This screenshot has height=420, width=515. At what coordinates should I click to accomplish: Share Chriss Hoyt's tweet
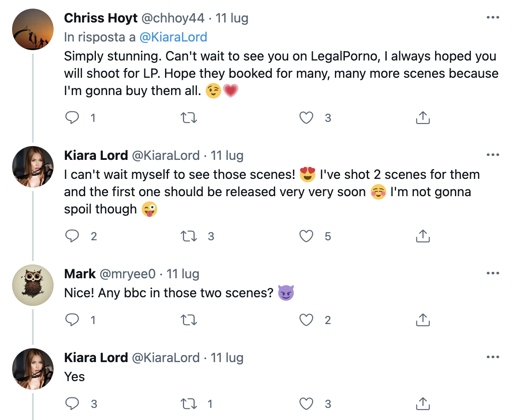click(423, 118)
